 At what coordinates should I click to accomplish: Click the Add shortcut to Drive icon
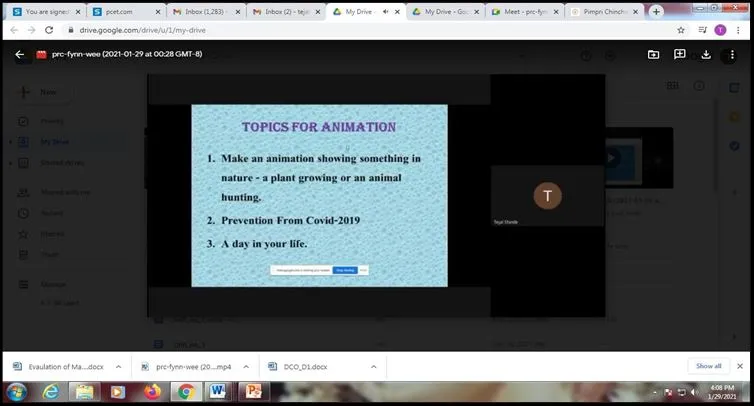pyautogui.click(x=653, y=54)
